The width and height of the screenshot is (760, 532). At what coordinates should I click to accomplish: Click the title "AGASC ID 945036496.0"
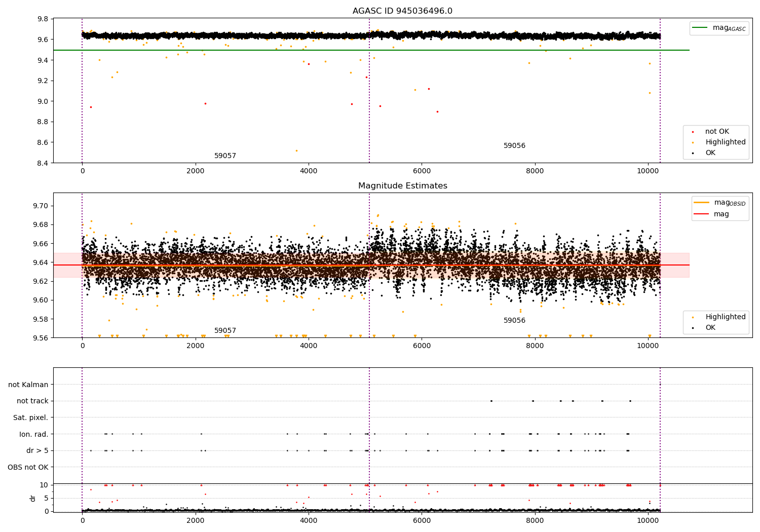click(x=402, y=11)
